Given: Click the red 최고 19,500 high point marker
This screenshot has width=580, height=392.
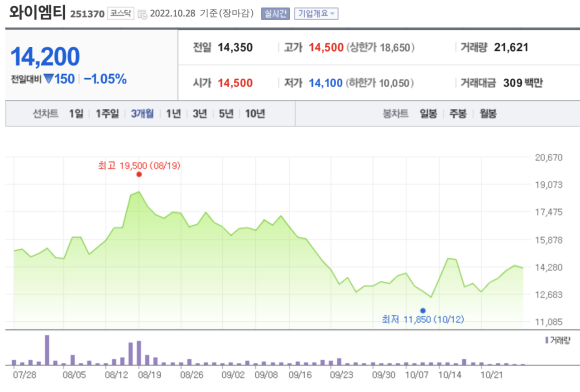Looking at the screenshot, I should point(139,175).
